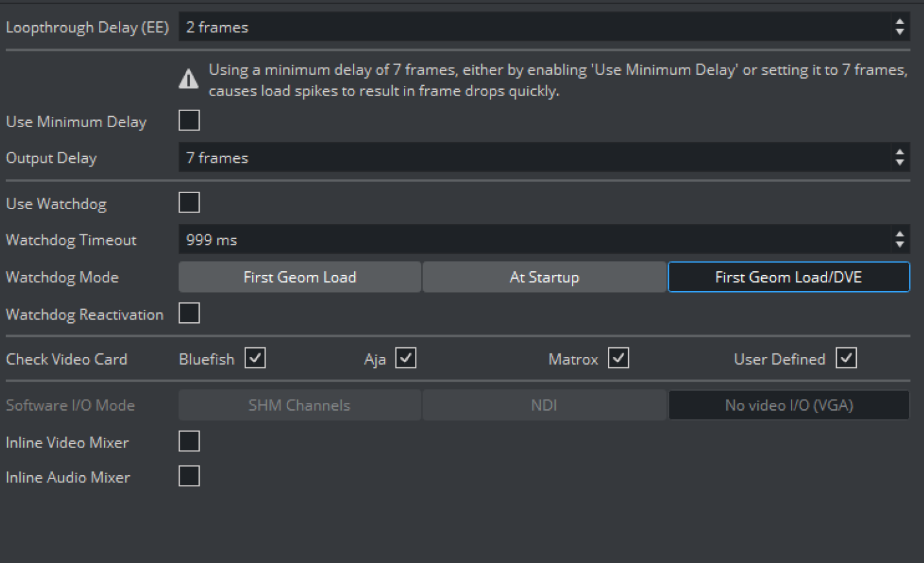Uncheck the User Defined checkbox

pos(846,358)
